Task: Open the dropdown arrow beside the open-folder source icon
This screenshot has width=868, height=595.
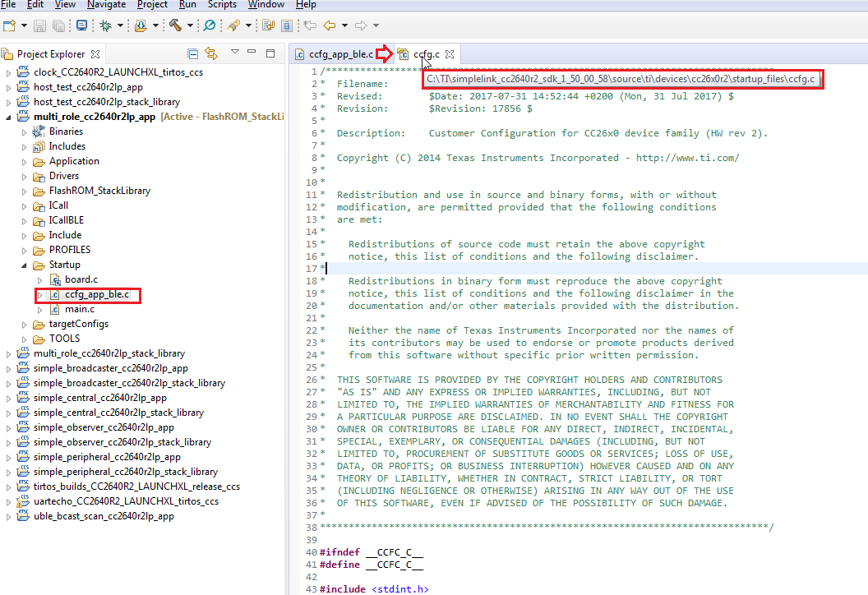Action: [x=155, y=25]
